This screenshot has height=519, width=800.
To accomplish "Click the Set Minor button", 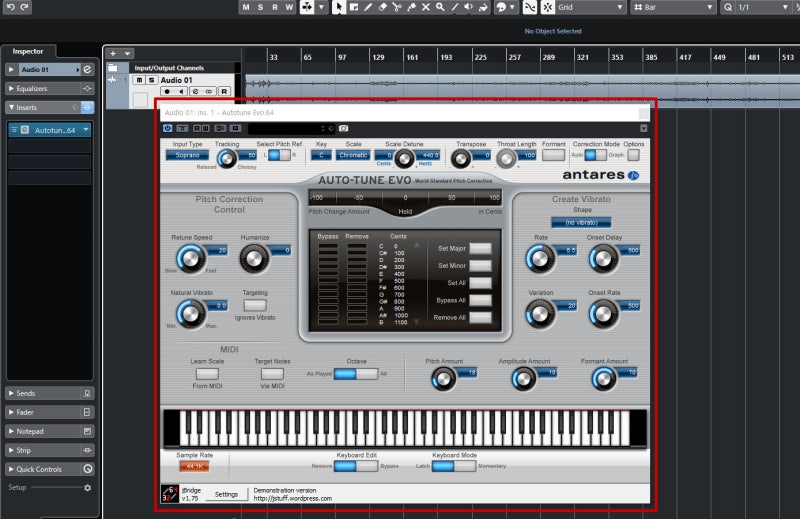I will [x=480, y=266].
